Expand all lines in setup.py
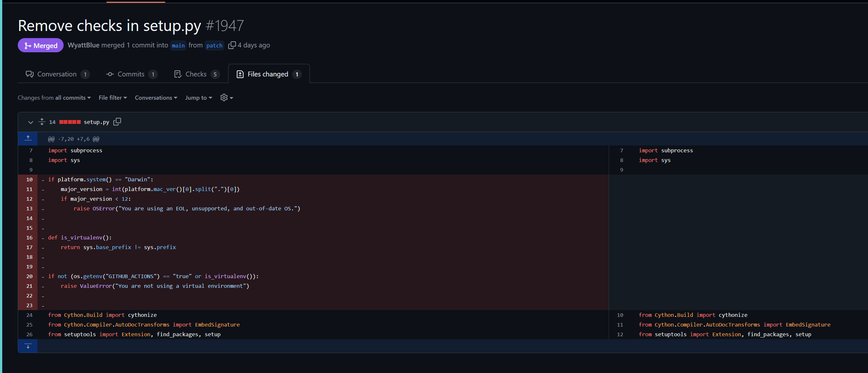The width and height of the screenshot is (868, 373). [x=42, y=122]
